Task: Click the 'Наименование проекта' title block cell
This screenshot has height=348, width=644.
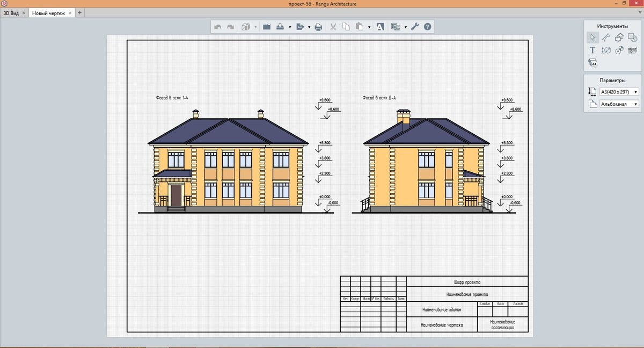Action: (467, 294)
